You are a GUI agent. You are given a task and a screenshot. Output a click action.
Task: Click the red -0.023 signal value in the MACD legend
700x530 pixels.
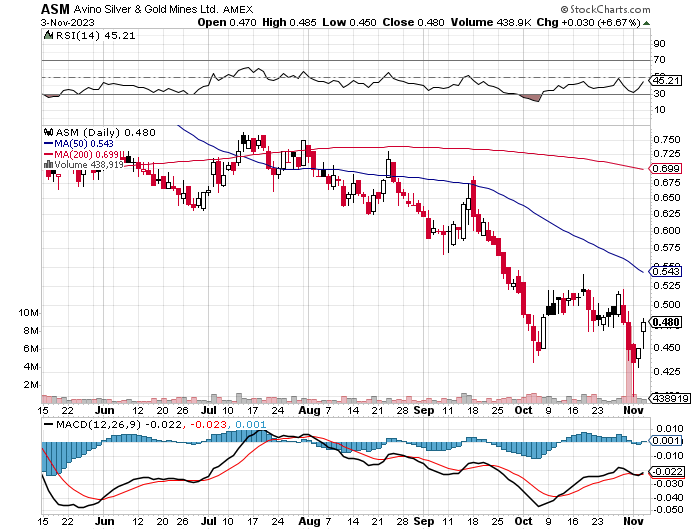[x=209, y=424]
